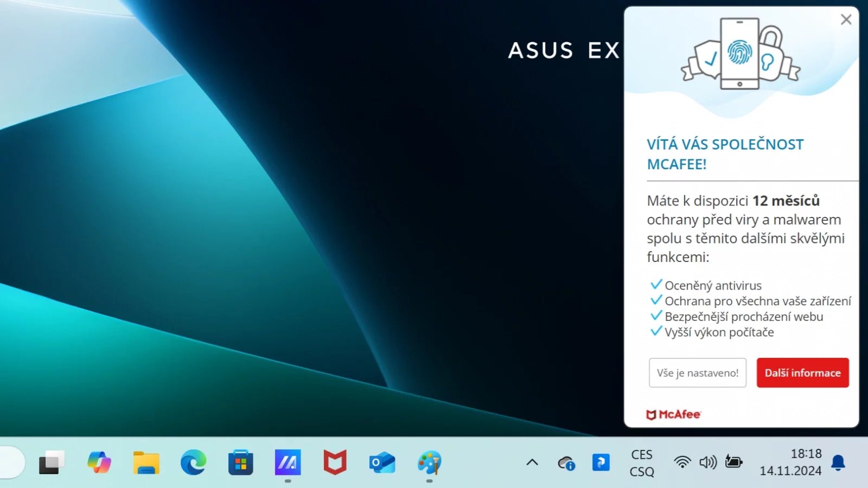The width and height of the screenshot is (868, 488).
Task: Click the Vše je nastaveno! button
Action: 698,373
